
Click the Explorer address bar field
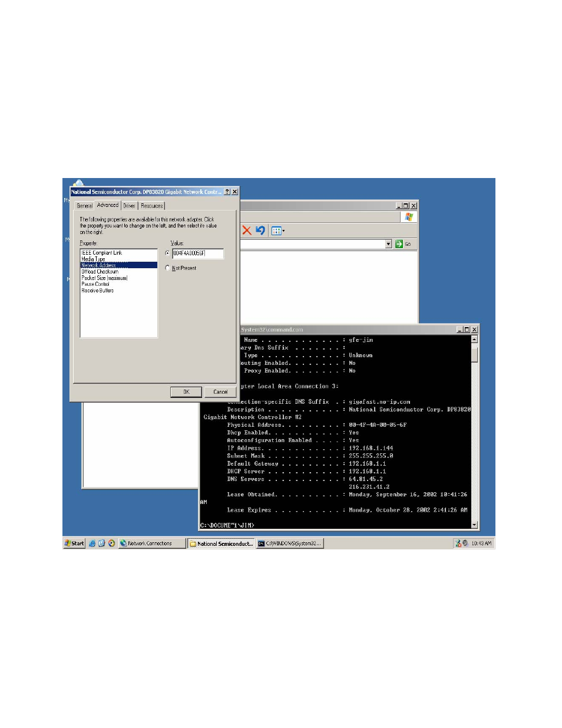point(313,244)
